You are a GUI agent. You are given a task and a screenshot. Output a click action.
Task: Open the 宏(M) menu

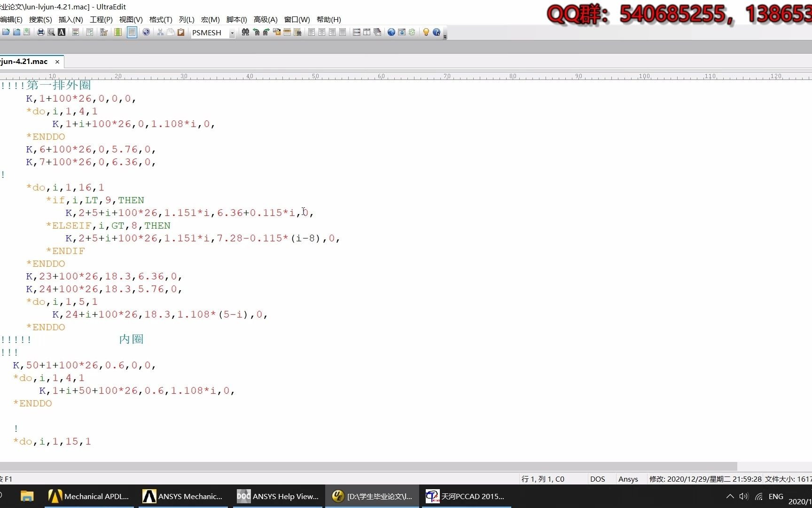[210, 19]
